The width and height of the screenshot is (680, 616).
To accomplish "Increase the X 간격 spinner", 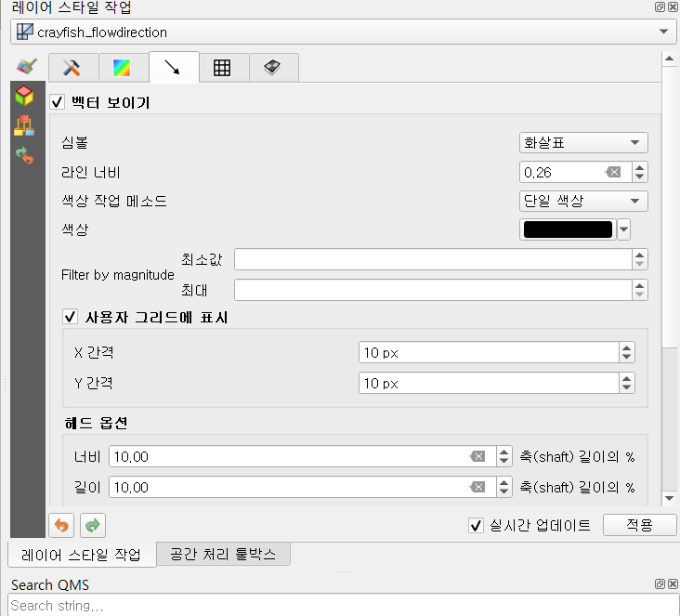I will pos(627,347).
